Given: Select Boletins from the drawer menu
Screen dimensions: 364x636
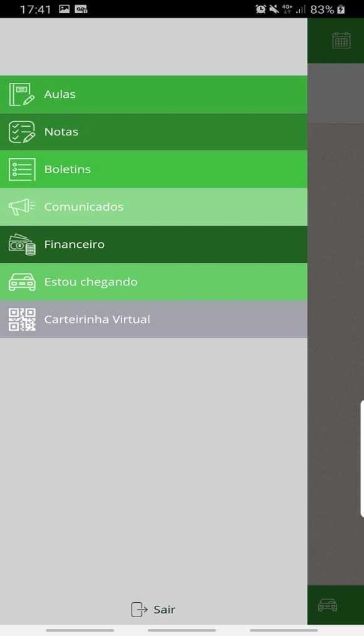Looking at the screenshot, I should 153,169.
